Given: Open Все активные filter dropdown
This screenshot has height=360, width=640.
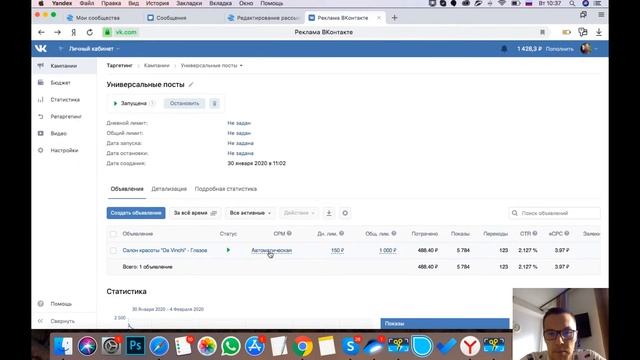Looking at the screenshot, I should 250,213.
